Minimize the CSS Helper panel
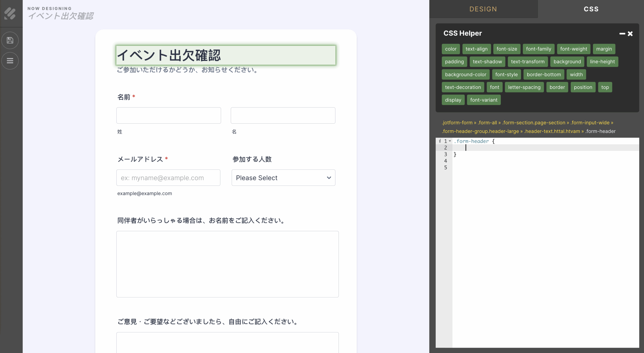The height and width of the screenshot is (353, 644). click(x=622, y=34)
